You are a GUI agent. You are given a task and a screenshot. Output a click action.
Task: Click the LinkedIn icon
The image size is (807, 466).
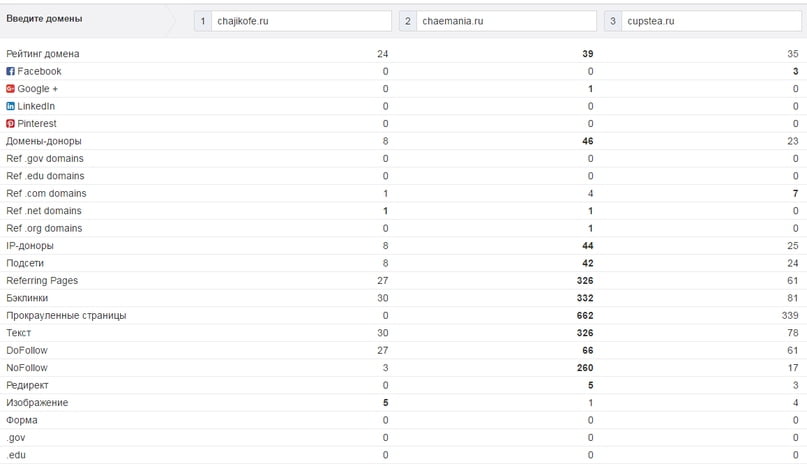[10, 107]
